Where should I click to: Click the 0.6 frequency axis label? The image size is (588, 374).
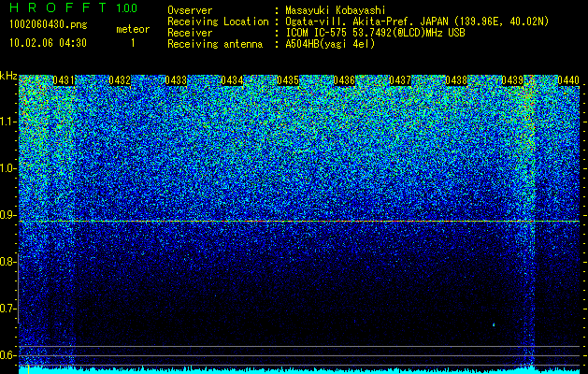pyautogui.click(x=7, y=355)
